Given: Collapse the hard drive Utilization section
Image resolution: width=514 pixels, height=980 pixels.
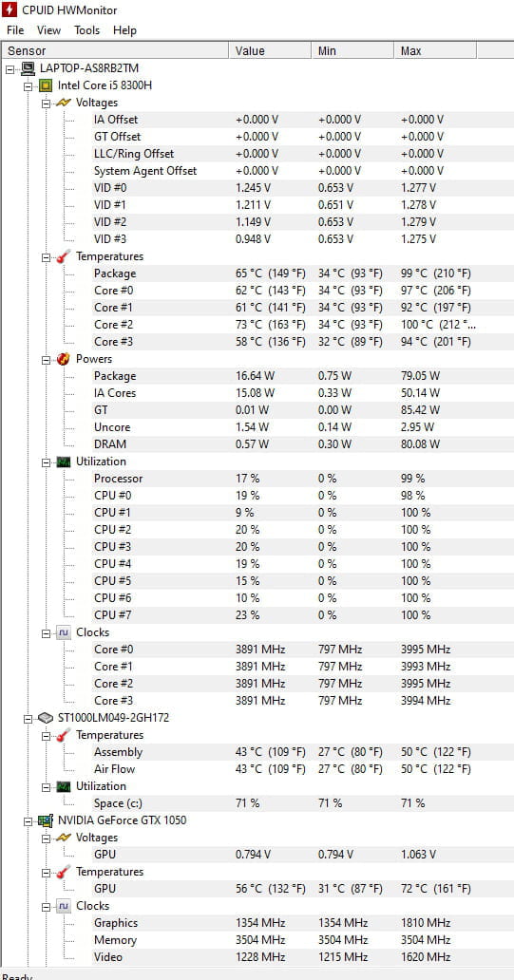Looking at the screenshot, I should click(46, 787).
